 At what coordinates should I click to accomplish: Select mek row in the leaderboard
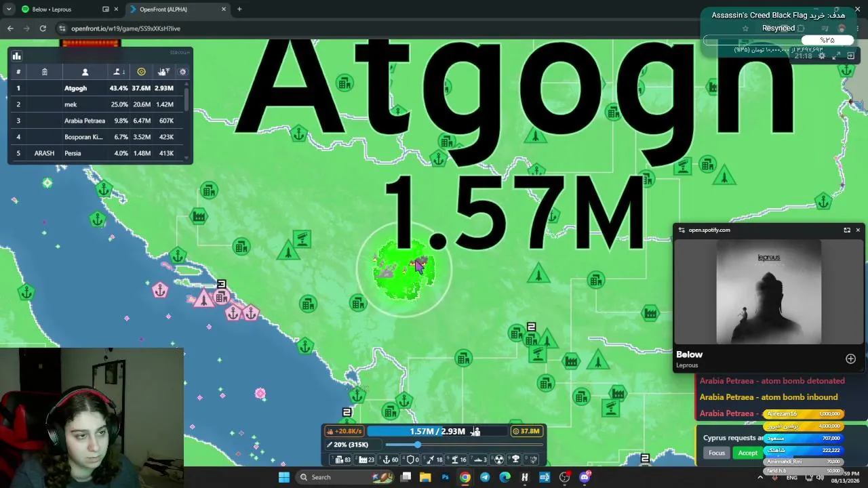coord(98,104)
